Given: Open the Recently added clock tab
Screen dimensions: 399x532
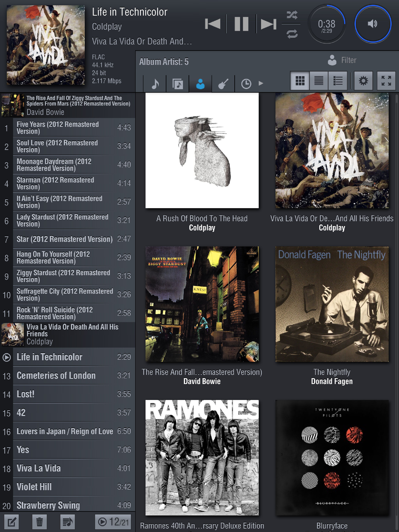Looking at the screenshot, I should point(246,84).
